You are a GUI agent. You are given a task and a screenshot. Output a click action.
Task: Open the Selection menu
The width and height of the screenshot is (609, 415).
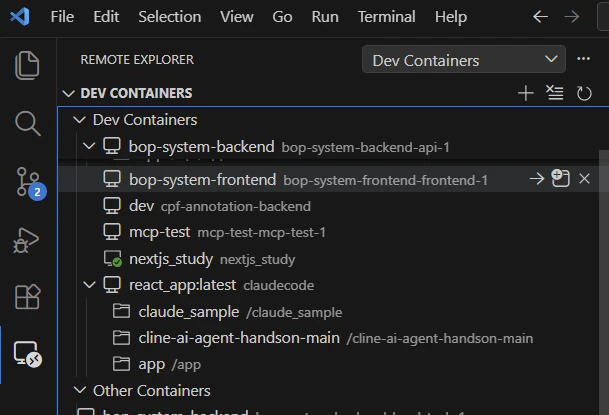tap(170, 17)
